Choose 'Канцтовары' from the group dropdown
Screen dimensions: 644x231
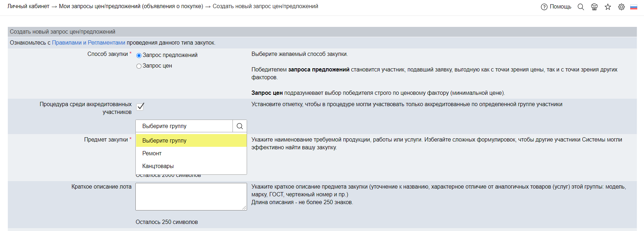tap(158, 166)
